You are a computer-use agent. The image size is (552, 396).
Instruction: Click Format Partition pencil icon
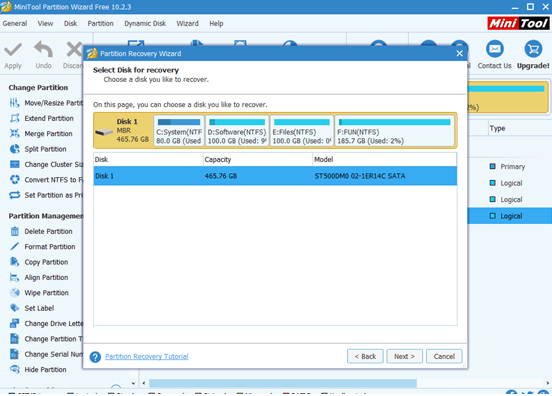pos(14,246)
